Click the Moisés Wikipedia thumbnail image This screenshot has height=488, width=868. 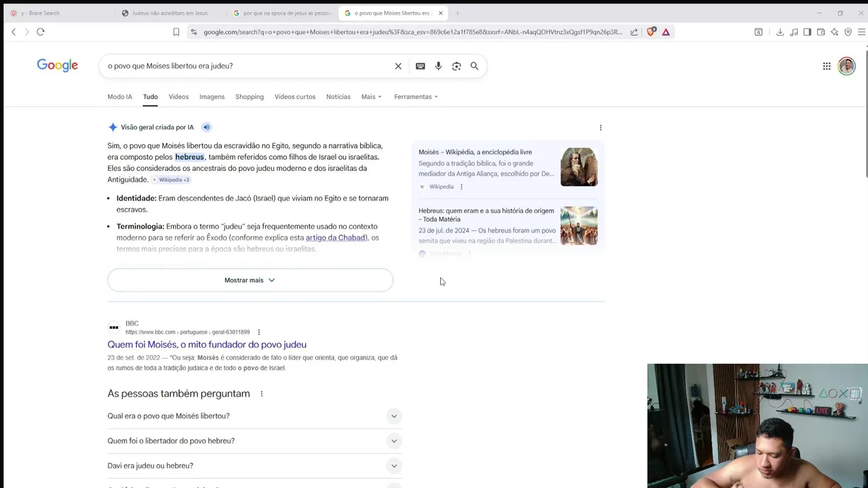579,167
